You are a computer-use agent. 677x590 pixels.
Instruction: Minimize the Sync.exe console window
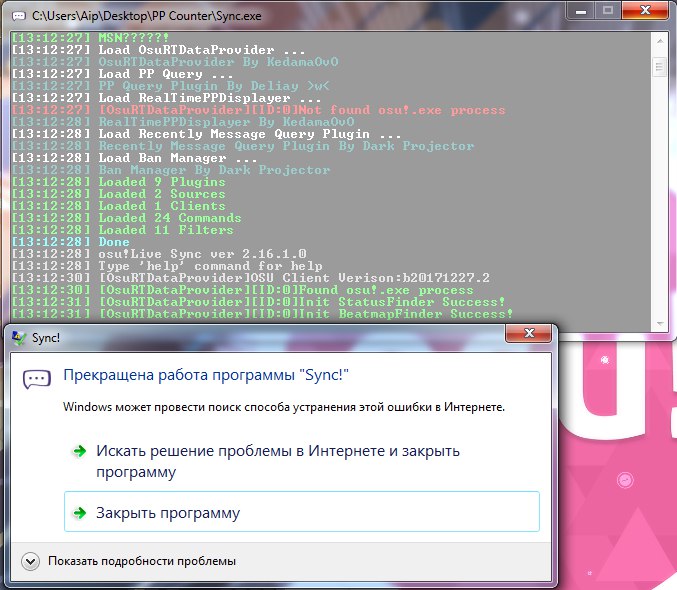[581, 10]
